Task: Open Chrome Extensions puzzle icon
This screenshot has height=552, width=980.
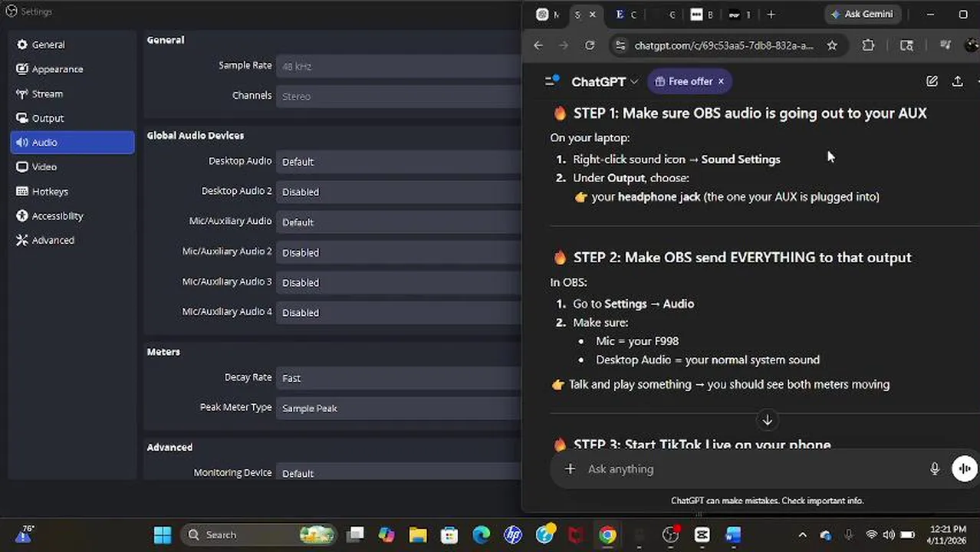Action: (868, 45)
